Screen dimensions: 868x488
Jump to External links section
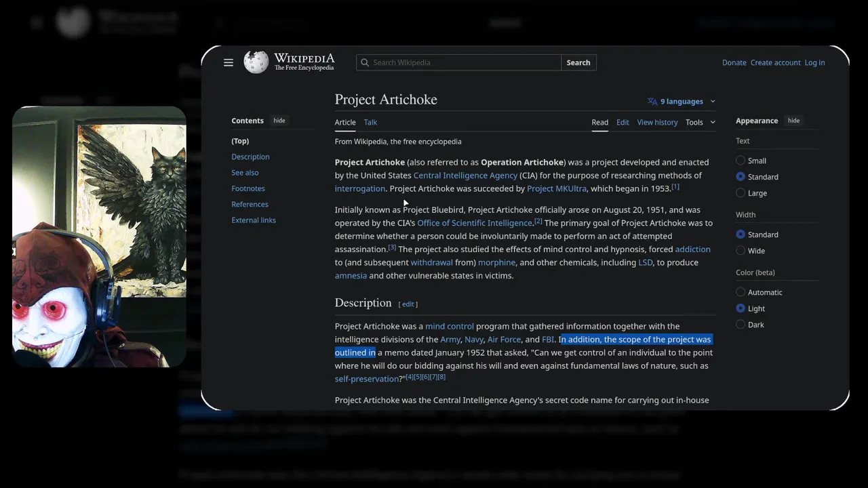pos(254,220)
